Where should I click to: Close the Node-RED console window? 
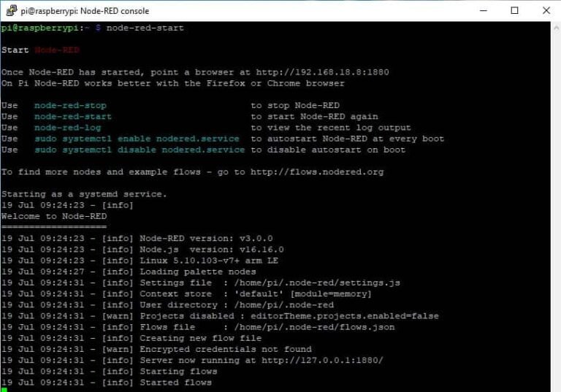click(545, 11)
